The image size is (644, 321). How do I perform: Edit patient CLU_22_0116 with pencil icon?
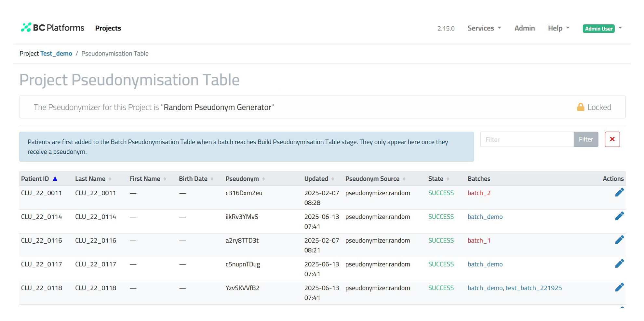[x=619, y=240]
